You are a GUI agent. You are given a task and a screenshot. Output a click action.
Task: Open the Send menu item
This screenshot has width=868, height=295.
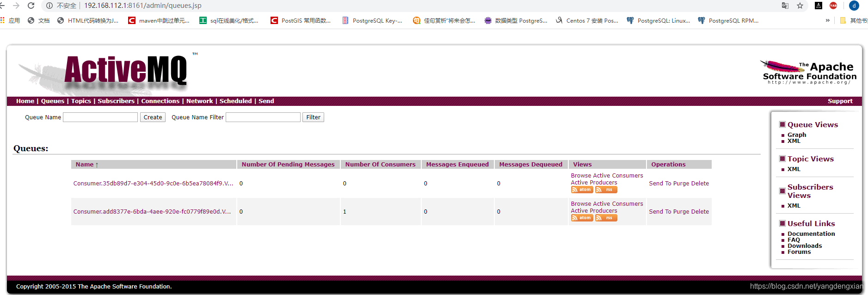pos(266,101)
